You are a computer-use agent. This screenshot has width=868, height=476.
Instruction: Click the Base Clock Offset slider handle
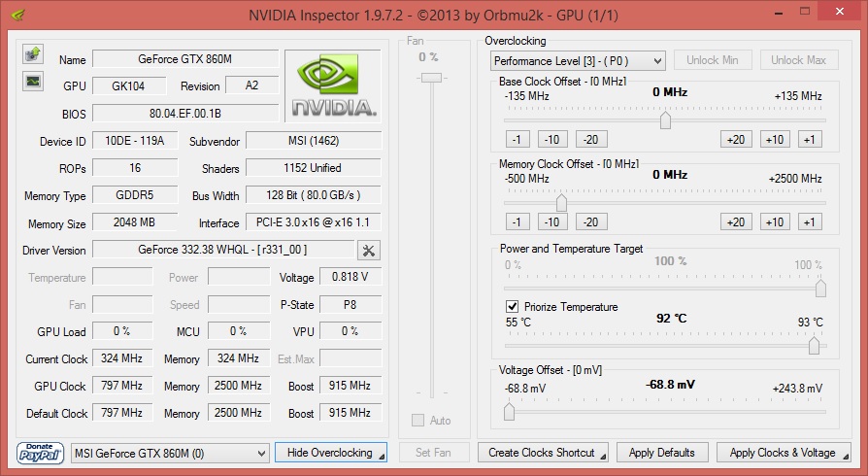point(665,119)
